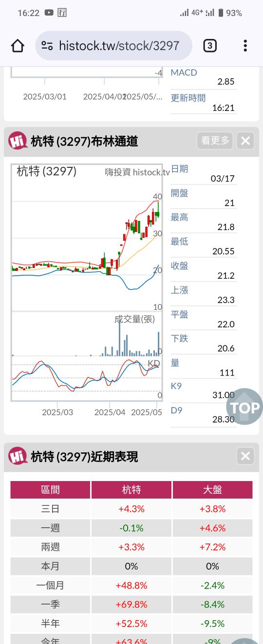263x644 pixels.
Task: Tap the +48.8% value in 一個月 row
Action: (131, 585)
